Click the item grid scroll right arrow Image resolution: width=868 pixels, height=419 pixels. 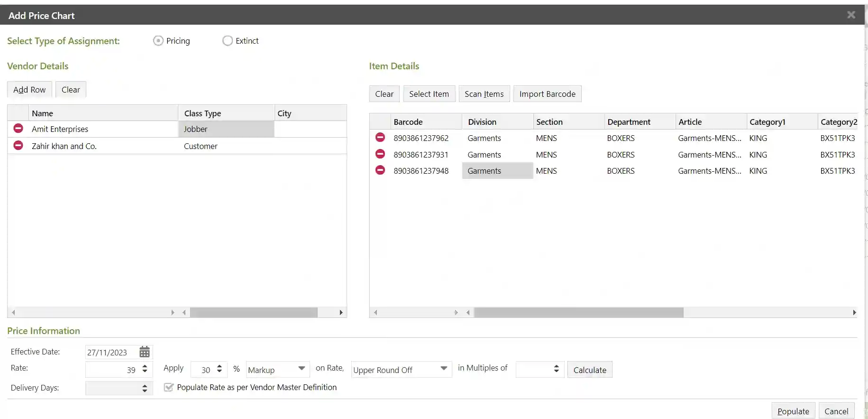pos(854,312)
